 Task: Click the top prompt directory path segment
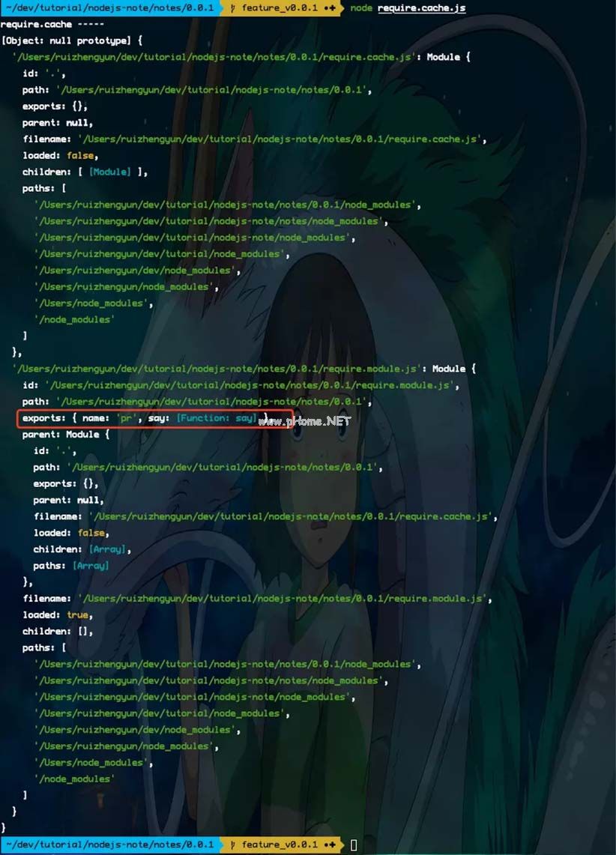pyautogui.click(x=109, y=7)
